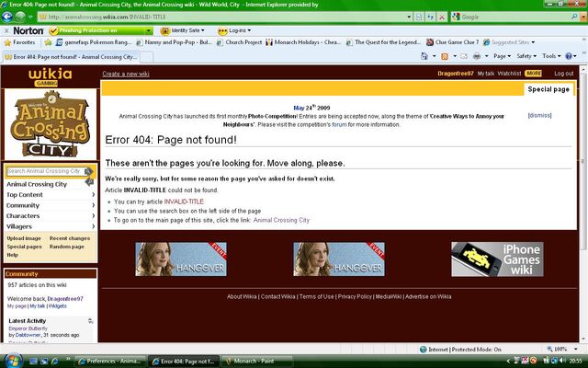The width and height of the screenshot is (588, 368).
Task: Dismiss the Photo Competition notice
Action: point(539,115)
